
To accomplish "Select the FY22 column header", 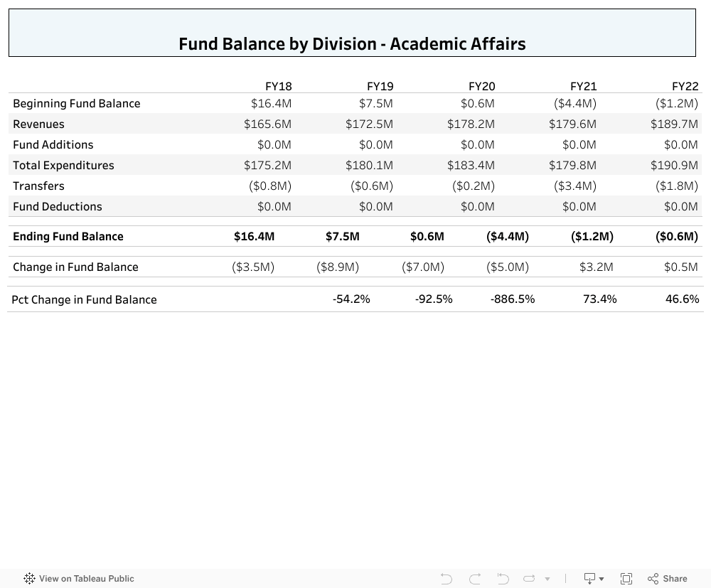I will 685,86.
